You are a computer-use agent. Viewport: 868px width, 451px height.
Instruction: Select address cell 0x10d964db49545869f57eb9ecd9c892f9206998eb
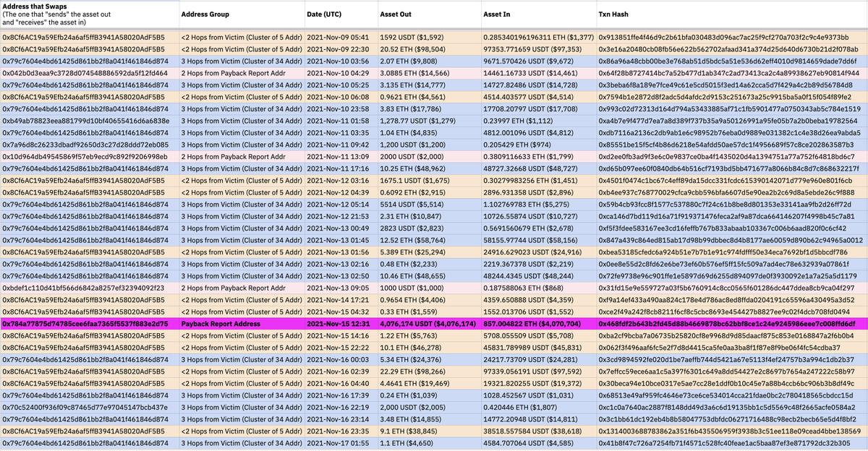tap(89, 157)
